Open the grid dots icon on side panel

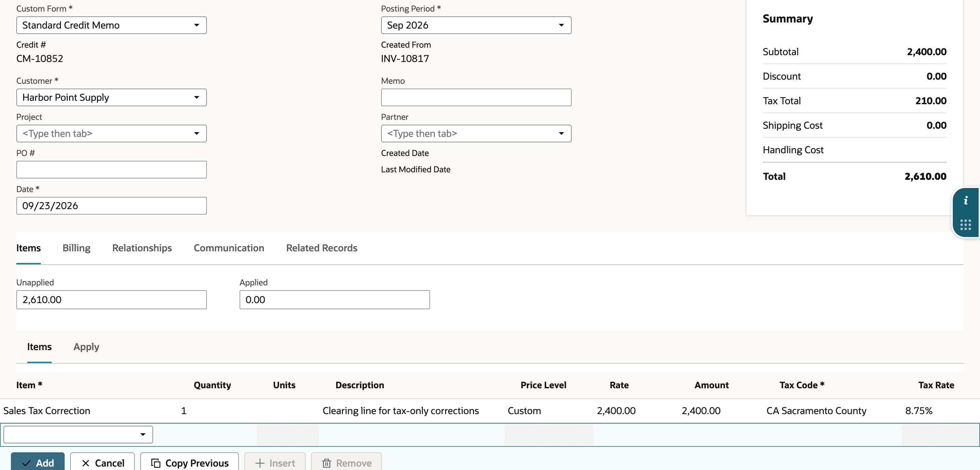click(x=966, y=225)
